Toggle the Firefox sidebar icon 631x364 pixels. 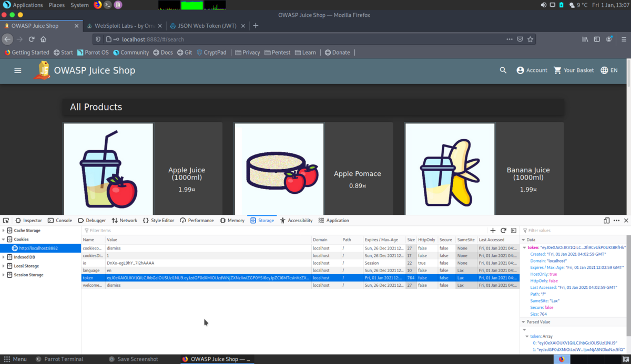597,39
